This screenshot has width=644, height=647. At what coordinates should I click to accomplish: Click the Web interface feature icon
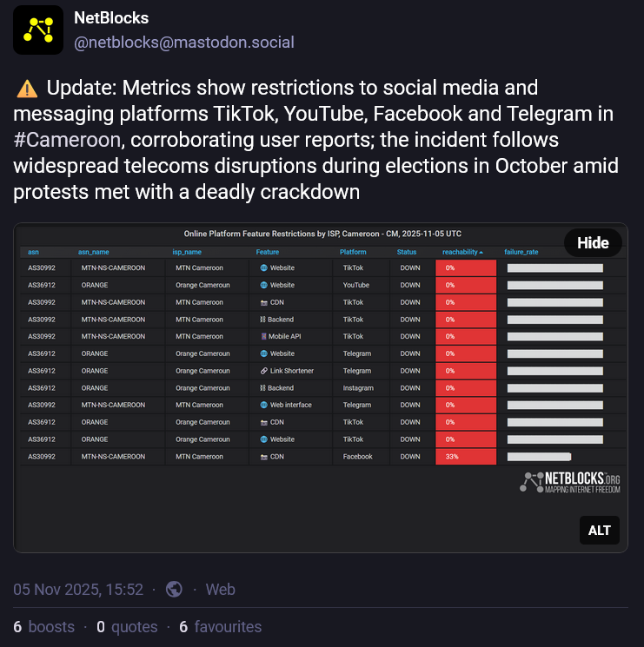262,405
